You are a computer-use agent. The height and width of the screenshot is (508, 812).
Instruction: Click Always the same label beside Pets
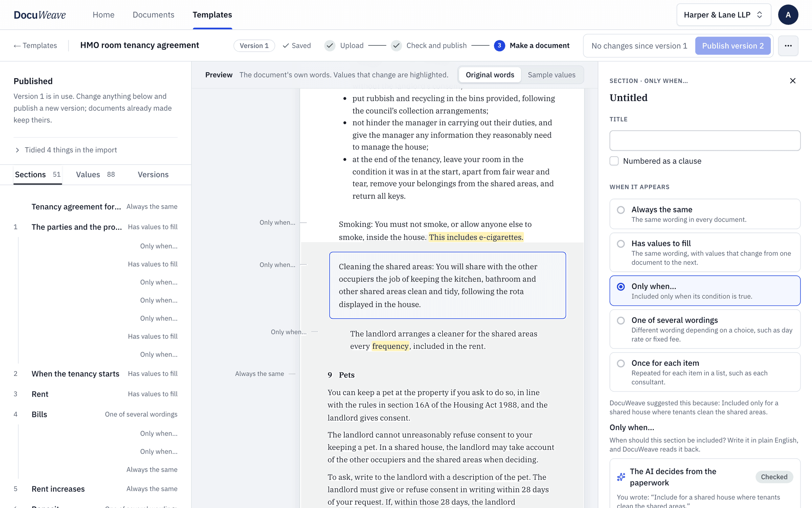(259, 374)
